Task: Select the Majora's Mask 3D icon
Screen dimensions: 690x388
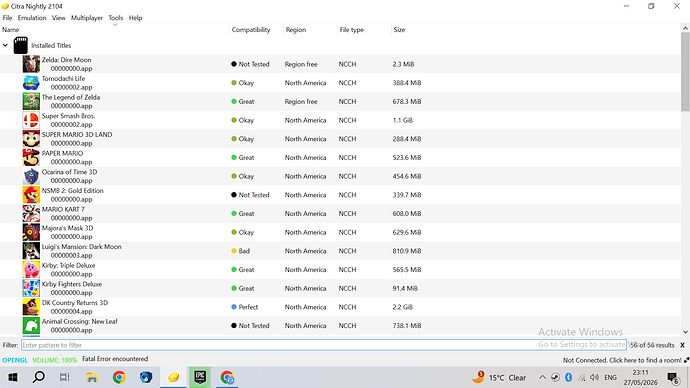Action: tap(31, 232)
